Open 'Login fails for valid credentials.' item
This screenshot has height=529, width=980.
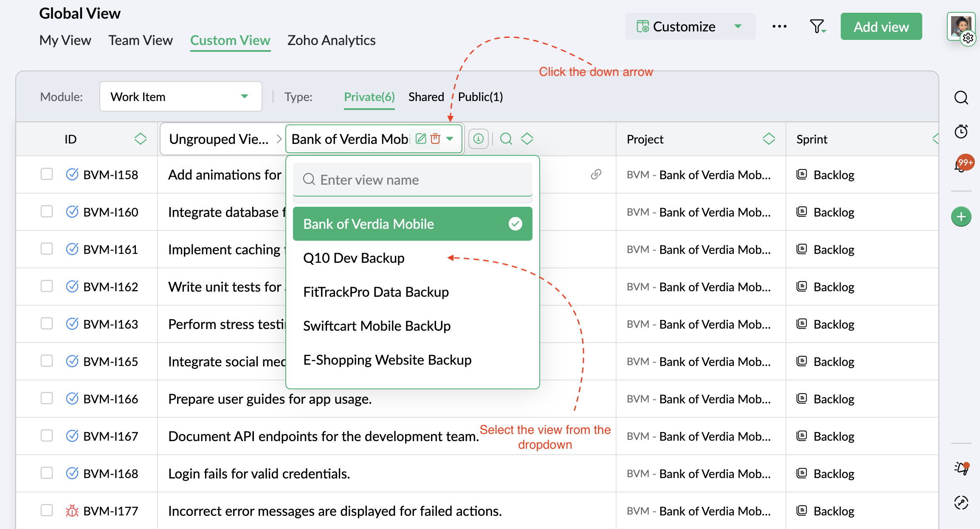click(259, 473)
